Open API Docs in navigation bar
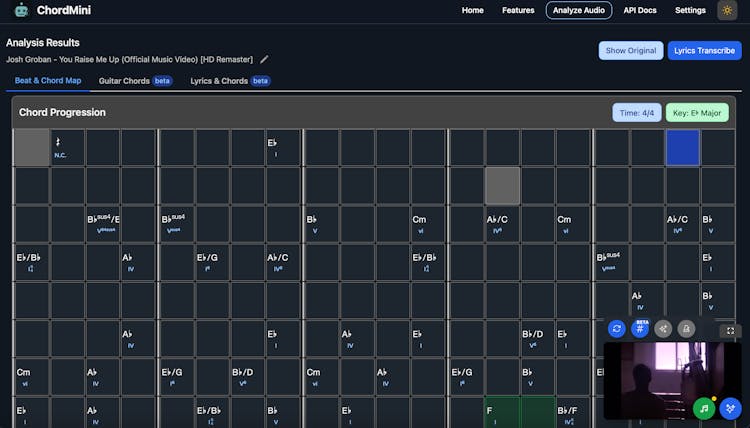The height and width of the screenshot is (428, 750). pyautogui.click(x=640, y=10)
